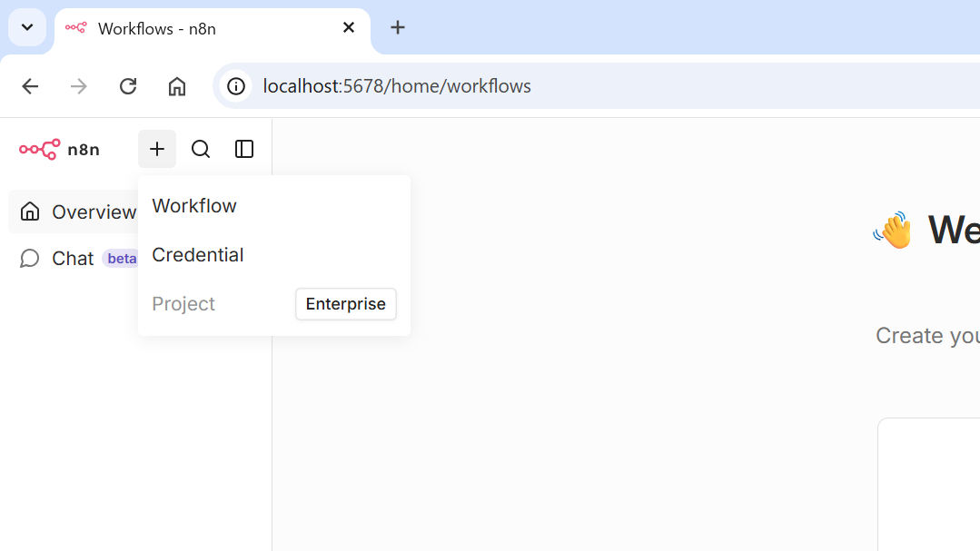Viewport: 980px width, 551px height.
Task: Open a new browser tab
Action: point(398,27)
